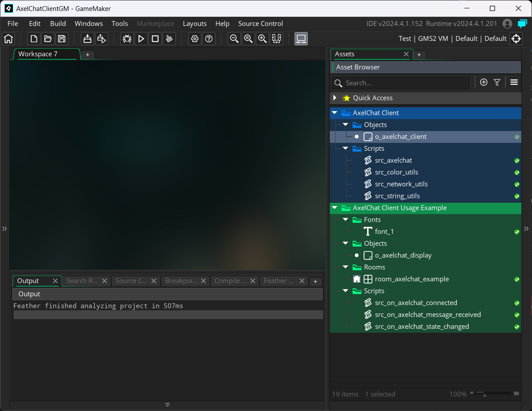Image resolution: width=532 pixels, height=411 pixels.
Task: Add a new asset with the plus-circle icon
Action: 484,82
